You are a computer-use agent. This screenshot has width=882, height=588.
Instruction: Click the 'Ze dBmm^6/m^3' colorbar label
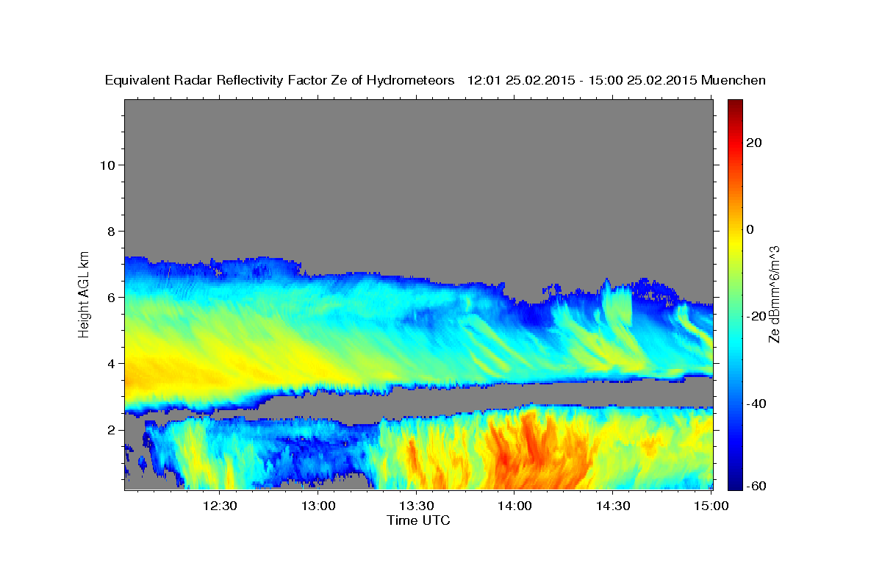pos(773,293)
